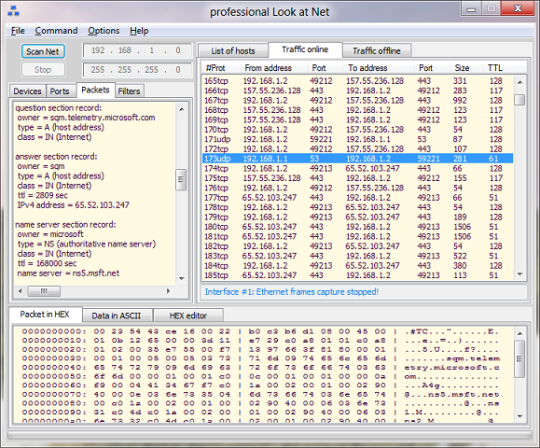Open the Command menu
The image size is (540, 448).
(x=56, y=31)
